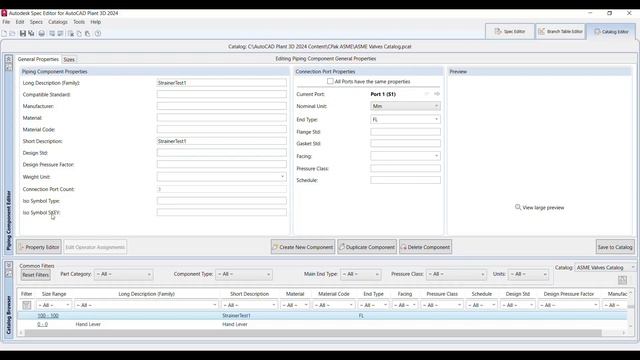Viewport: 640px width, 360px height.
Task: Open the Main End Type filter dropdown
Action: (x=360, y=274)
